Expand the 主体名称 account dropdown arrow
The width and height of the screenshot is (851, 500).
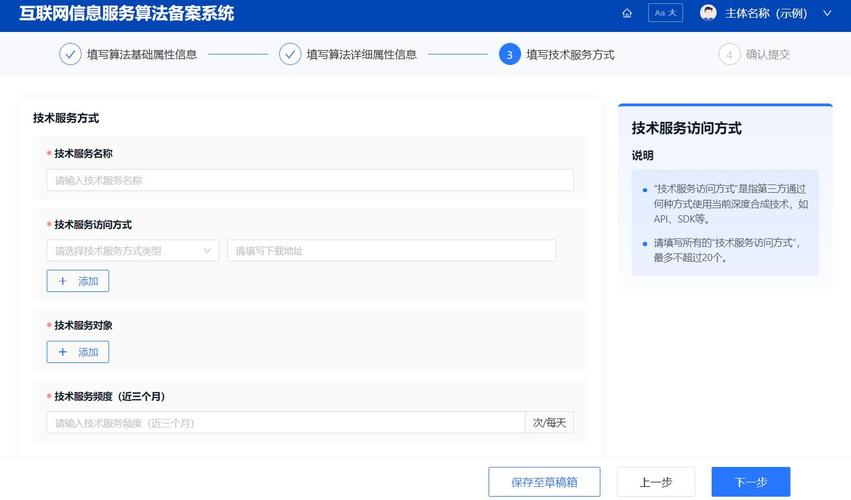827,13
